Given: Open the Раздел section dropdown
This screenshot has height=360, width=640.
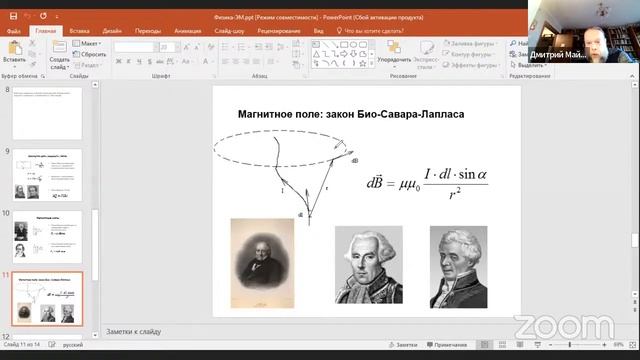Looking at the screenshot, I should click(x=87, y=65).
